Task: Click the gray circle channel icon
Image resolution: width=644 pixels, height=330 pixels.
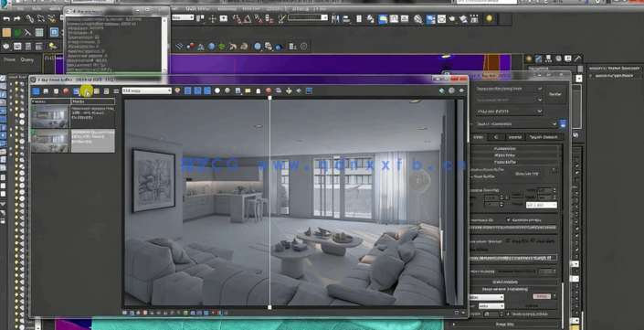Action: point(227,90)
